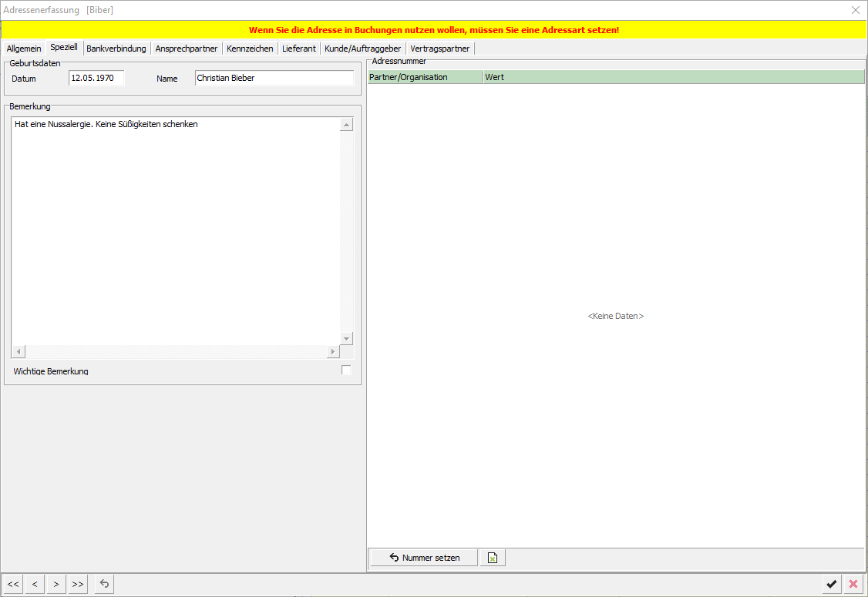868x597 pixels.
Task: Select the Kunde/Auftraggeber tab
Action: [x=362, y=48]
